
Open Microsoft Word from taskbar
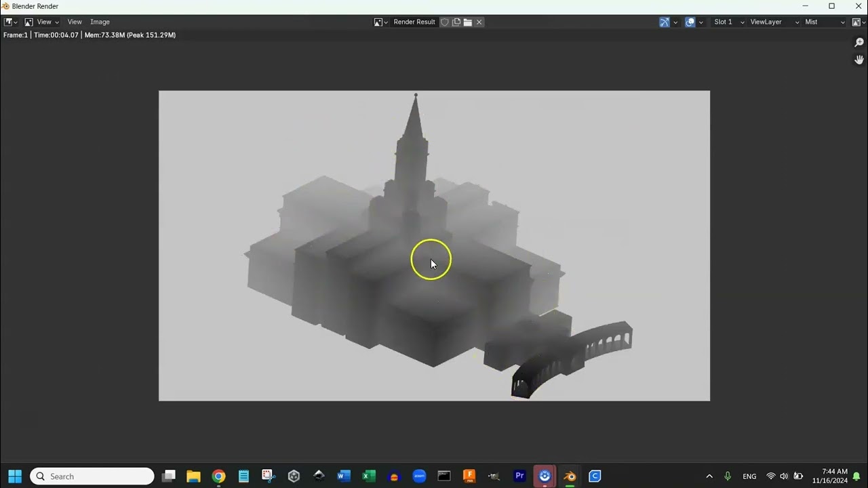click(x=344, y=476)
